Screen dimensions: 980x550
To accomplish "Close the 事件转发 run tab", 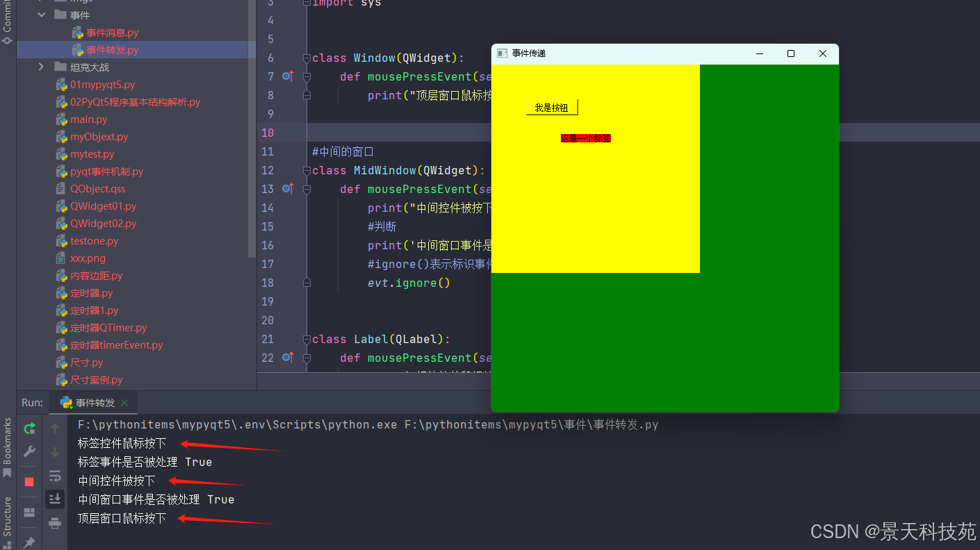I will [124, 403].
